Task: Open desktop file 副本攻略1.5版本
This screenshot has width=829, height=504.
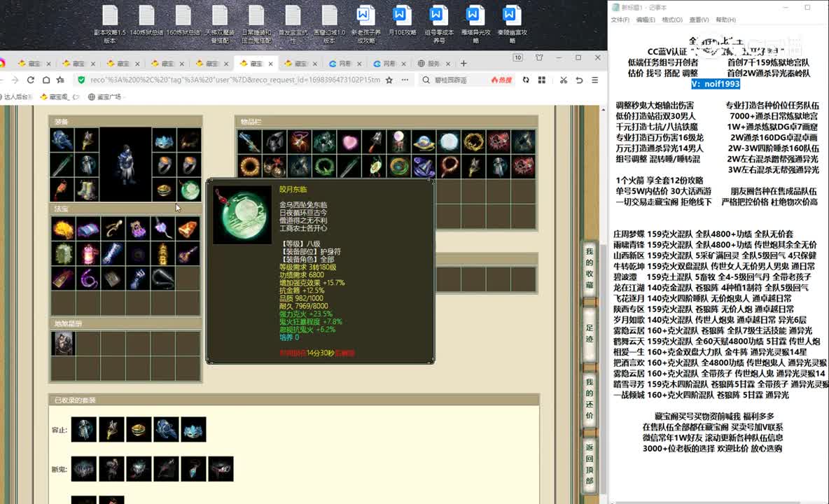Action: coord(110,24)
